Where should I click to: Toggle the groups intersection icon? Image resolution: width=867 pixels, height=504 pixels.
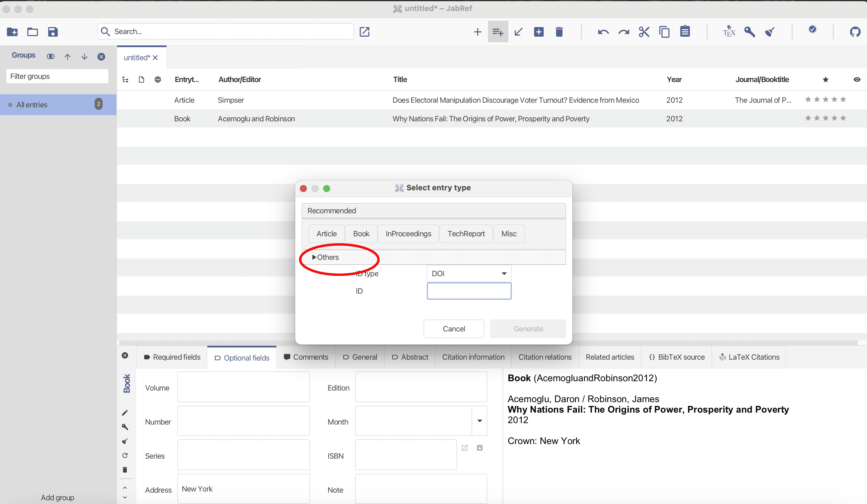pos(51,56)
